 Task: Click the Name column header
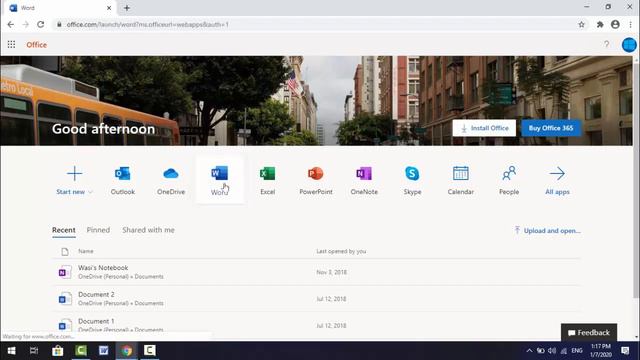pyautogui.click(x=86, y=251)
